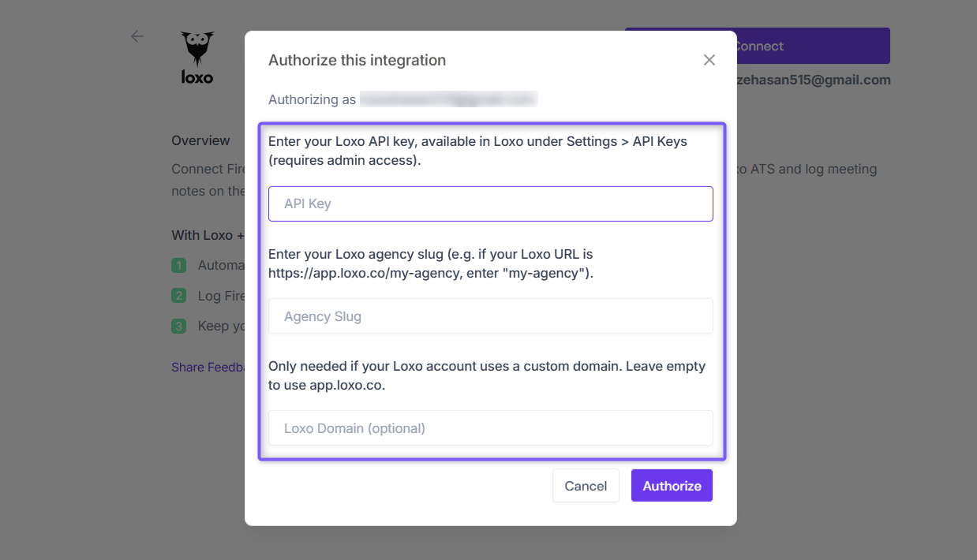The height and width of the screenshot is (560, 977).
Task: Click the Loxo owl logo
Action: [x=197, y=58]
